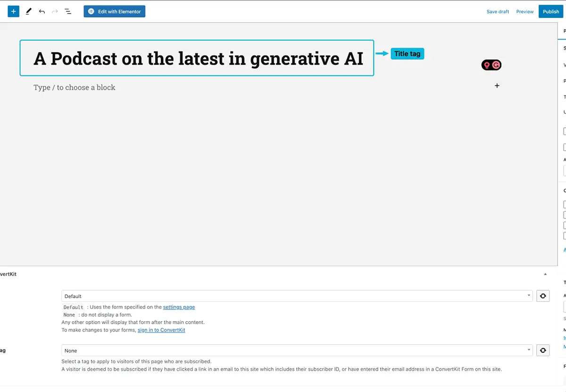Click the Type / to choose a block placeholder
The image size is (566, 392).
[x=74, y=87]
